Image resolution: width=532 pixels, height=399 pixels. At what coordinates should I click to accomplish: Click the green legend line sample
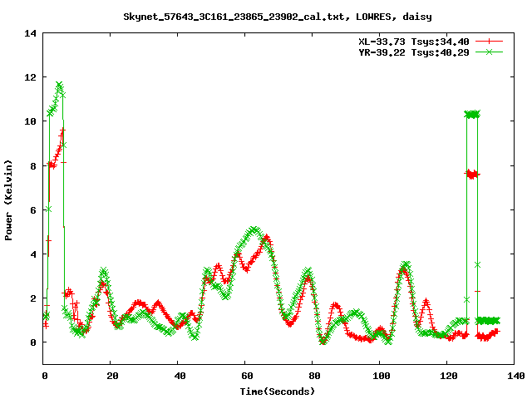(x=489, y=52)
